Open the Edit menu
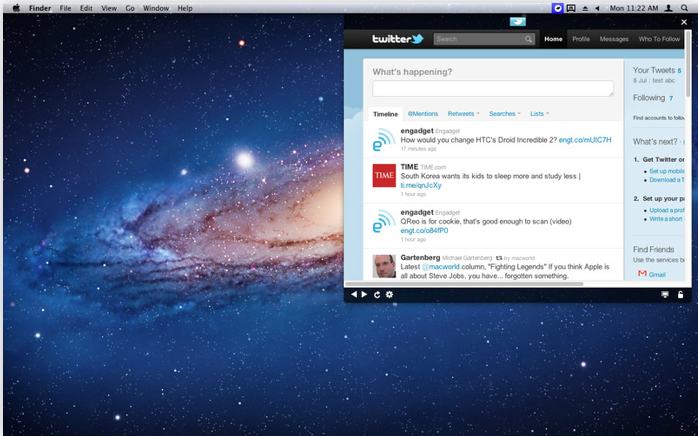This screenshot has width=698, height=436. pyautogui.click(x=86, y=8)
